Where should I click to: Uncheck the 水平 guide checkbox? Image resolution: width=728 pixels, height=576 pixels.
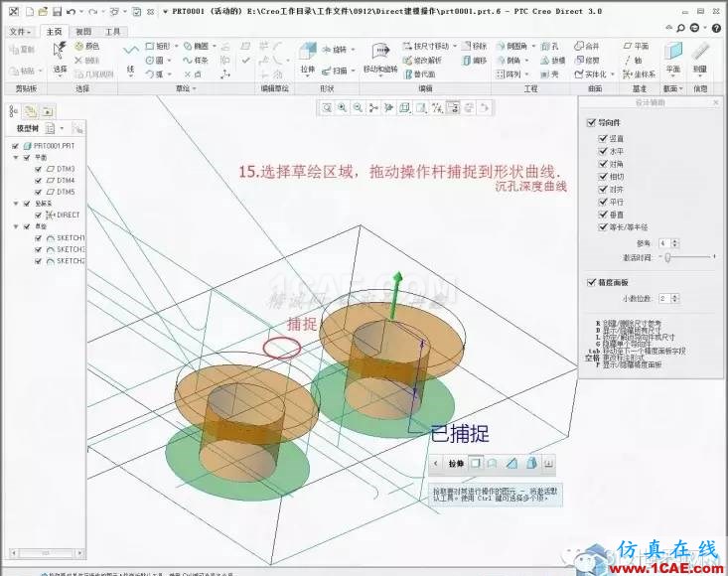603,151
